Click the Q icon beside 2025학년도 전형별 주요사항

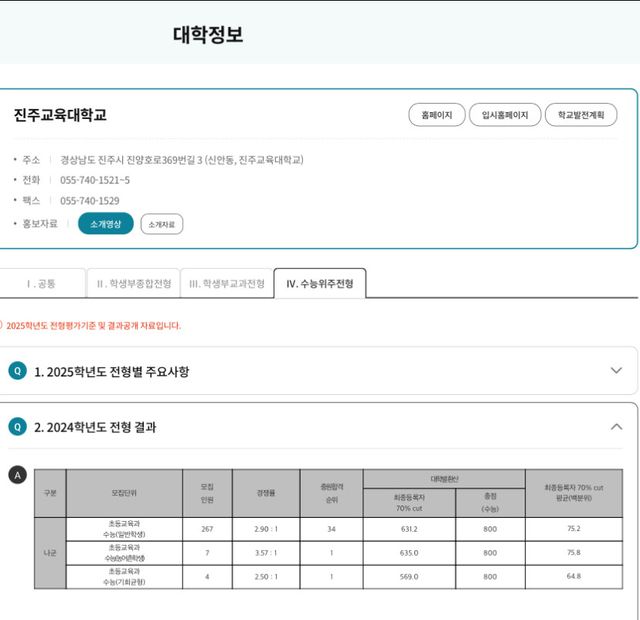tap(17, 371)
